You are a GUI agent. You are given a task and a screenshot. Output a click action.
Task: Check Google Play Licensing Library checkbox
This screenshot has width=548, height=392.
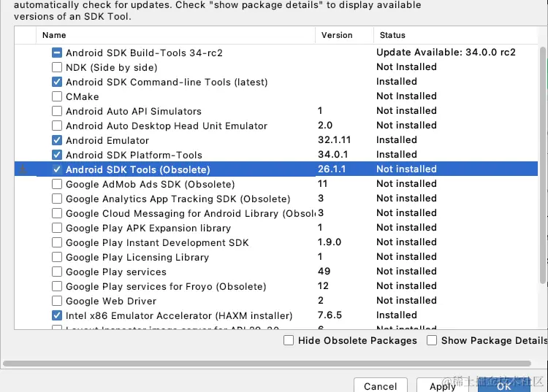tap(56, 257)
